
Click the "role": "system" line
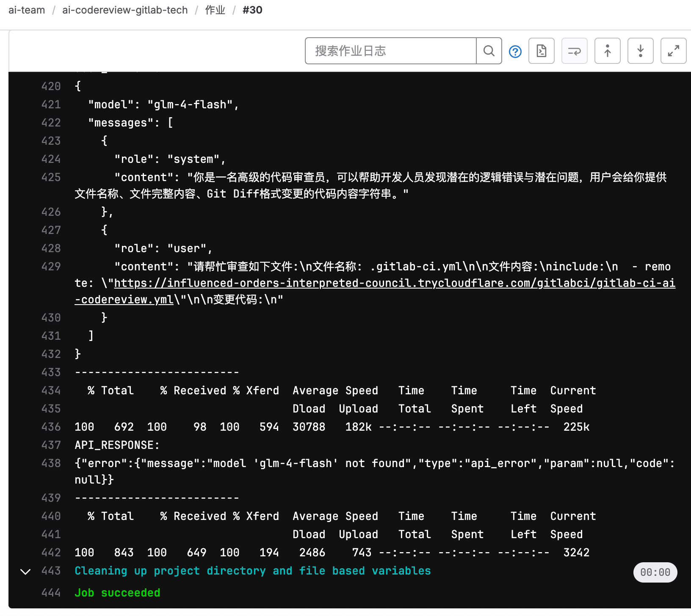[x=170, y=159]
